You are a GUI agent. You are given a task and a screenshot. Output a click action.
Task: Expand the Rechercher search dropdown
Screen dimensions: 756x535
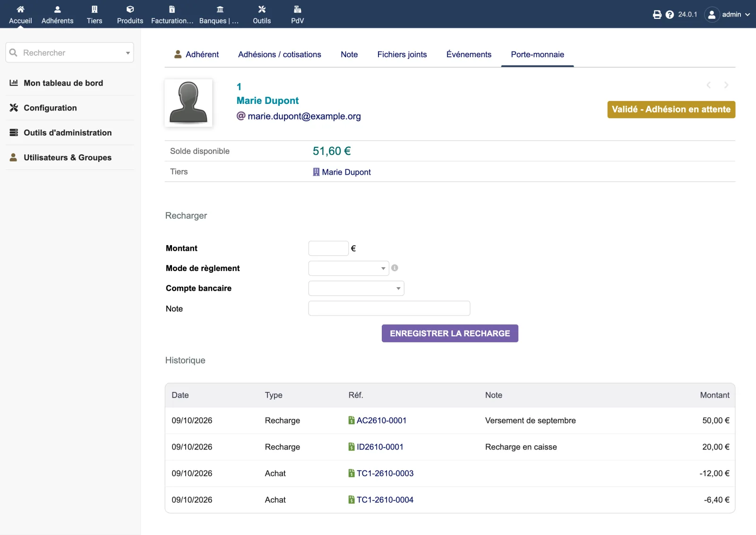pyautogui.click(x=128, y=53)
